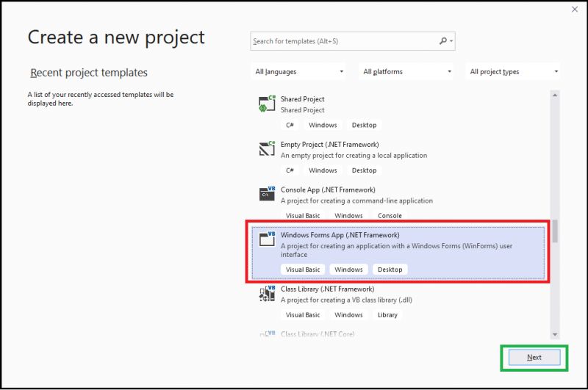
Task: Click Windows tag under Windows Forms App
Action: 348,270
